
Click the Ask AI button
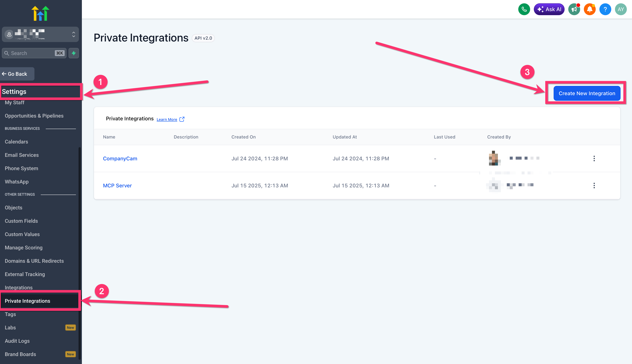coord(549,9)
